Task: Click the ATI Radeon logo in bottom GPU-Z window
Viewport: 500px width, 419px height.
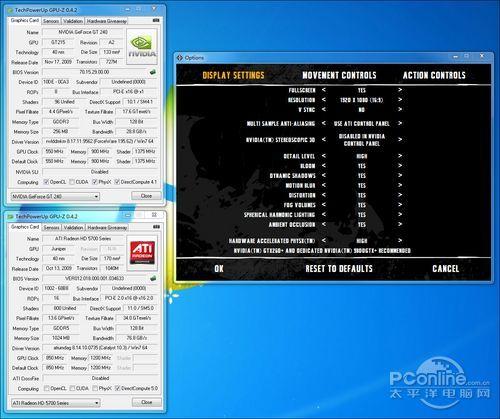Action: tap(142, 252)
